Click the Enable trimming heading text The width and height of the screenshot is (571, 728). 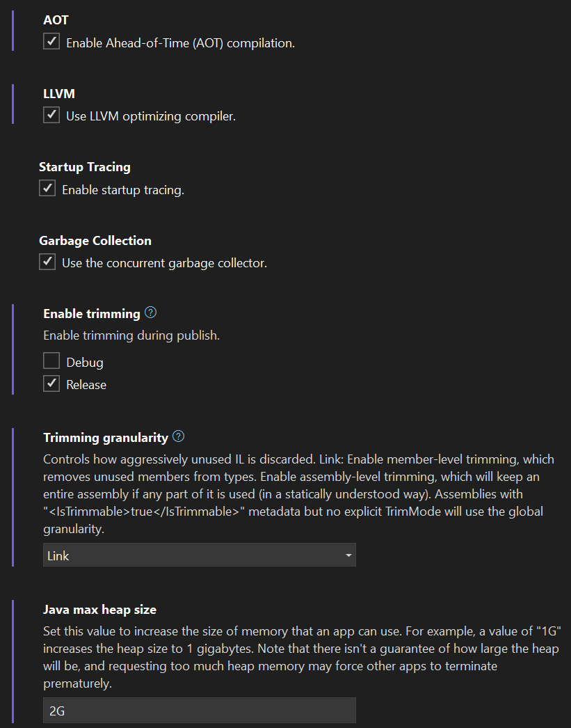click(x=92, y=314)
